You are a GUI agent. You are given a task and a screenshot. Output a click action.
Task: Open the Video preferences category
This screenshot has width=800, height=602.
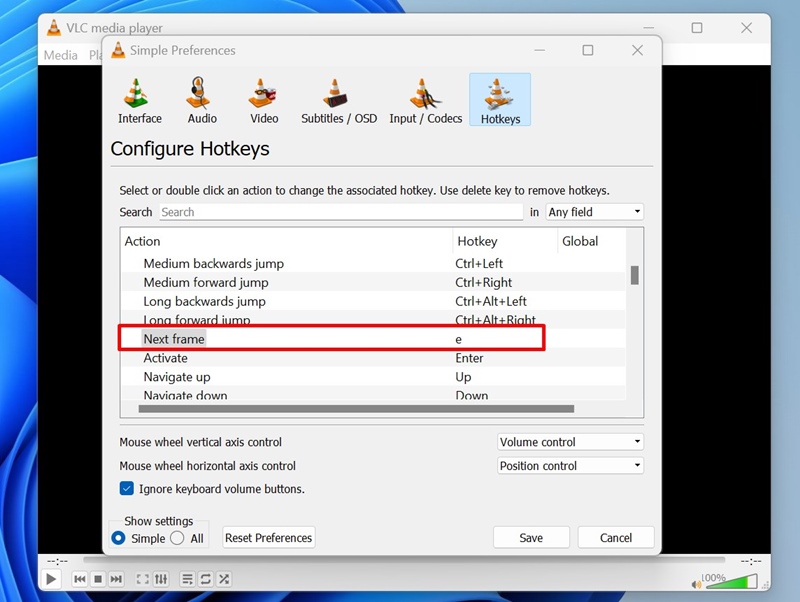(264, 101)
